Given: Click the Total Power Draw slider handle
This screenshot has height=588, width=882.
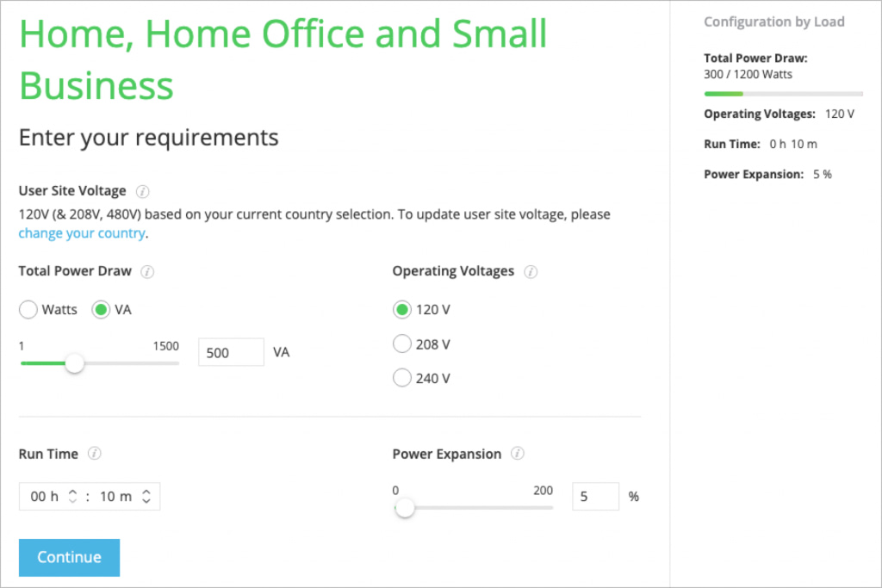Looking at the screenshot, I should tap(75, 363).
